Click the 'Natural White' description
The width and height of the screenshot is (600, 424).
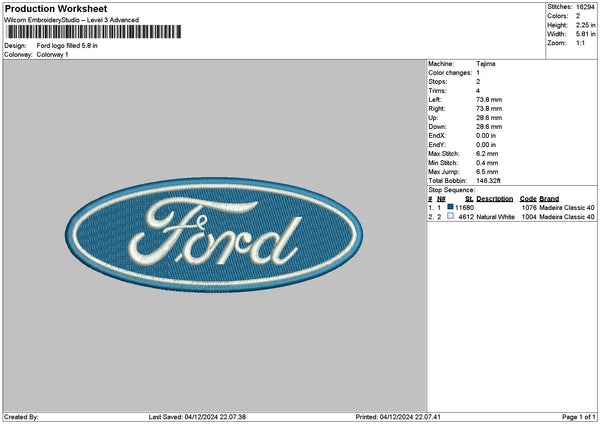(x=496, y=217)
